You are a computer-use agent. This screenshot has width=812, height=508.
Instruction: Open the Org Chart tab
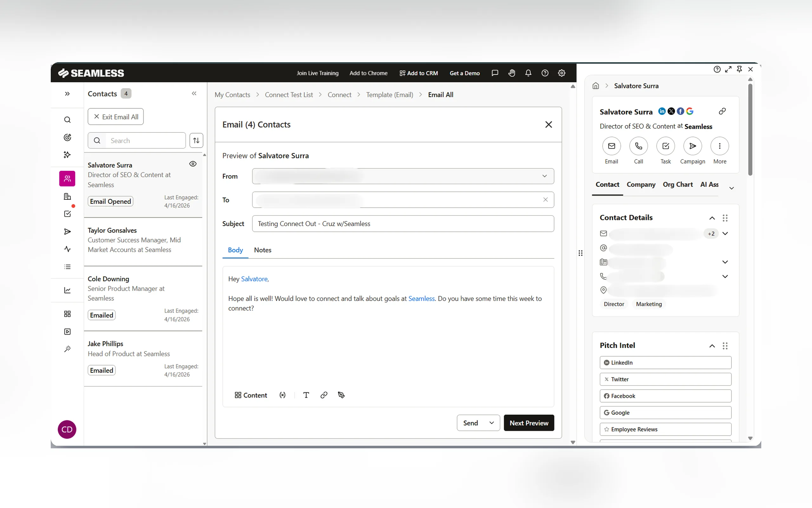pyautogui.click(x=678, y=184)
